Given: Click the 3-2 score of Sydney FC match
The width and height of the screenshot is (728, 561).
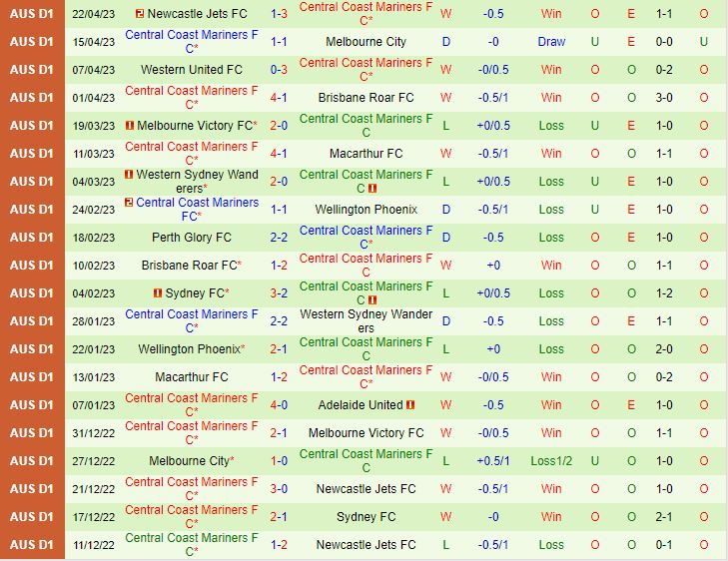Looking at the screenshot, I should 279,293.
